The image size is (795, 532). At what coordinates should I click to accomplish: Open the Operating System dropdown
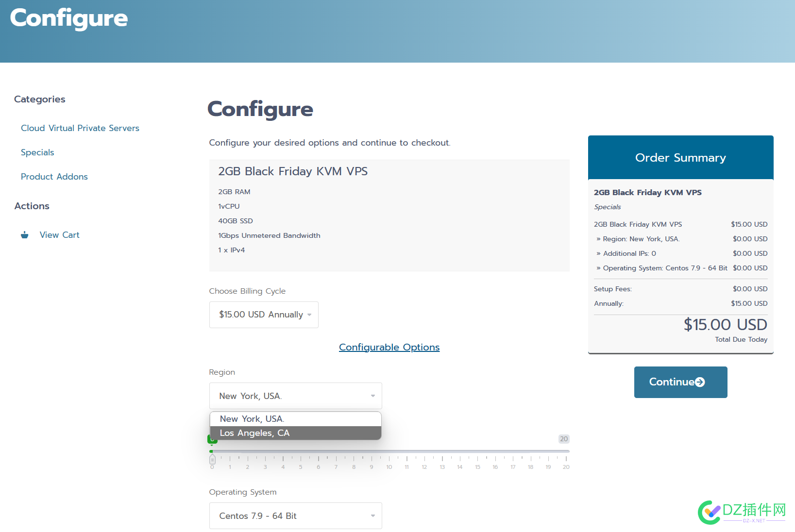pyautogui.click(x=295, y=515)
